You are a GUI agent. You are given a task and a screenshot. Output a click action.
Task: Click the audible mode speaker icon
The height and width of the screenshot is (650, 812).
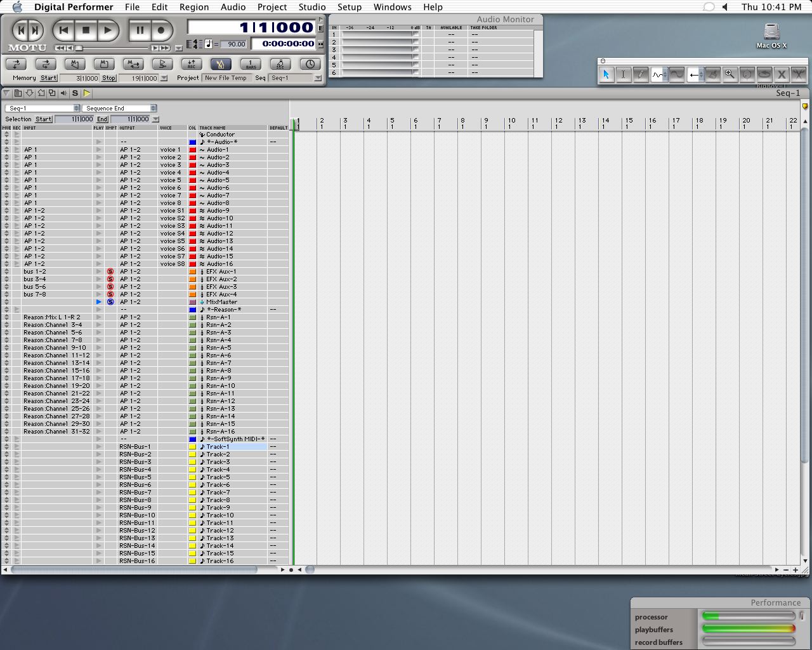[x=64, y=93]
